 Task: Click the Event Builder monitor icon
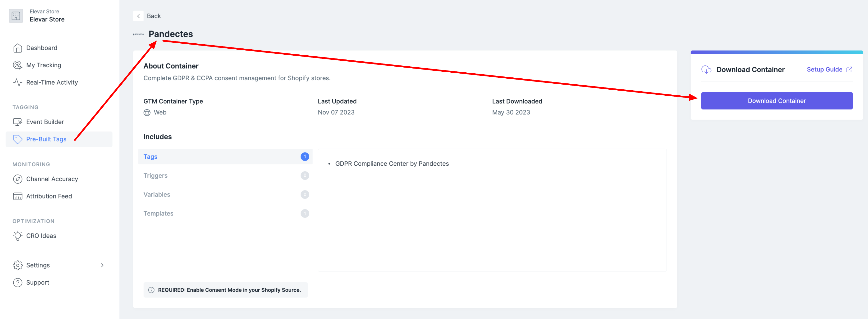click(x=17, y=122)
